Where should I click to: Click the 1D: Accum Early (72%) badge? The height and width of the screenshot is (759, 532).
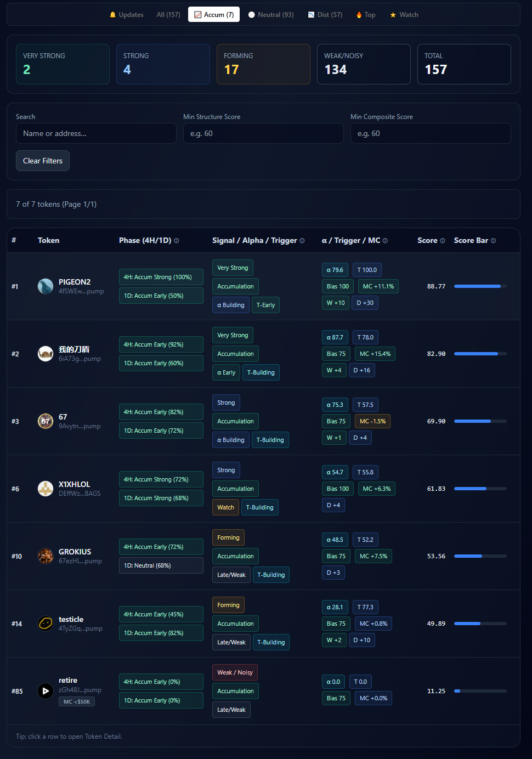click(x=161, y=431)
